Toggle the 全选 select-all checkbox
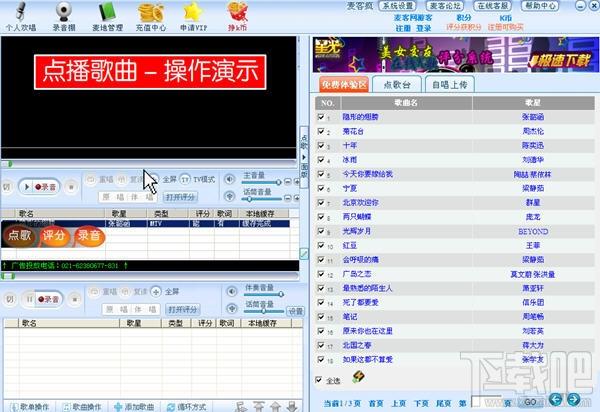The width and height of the screenshot is (600, 412). coord(318,380)
